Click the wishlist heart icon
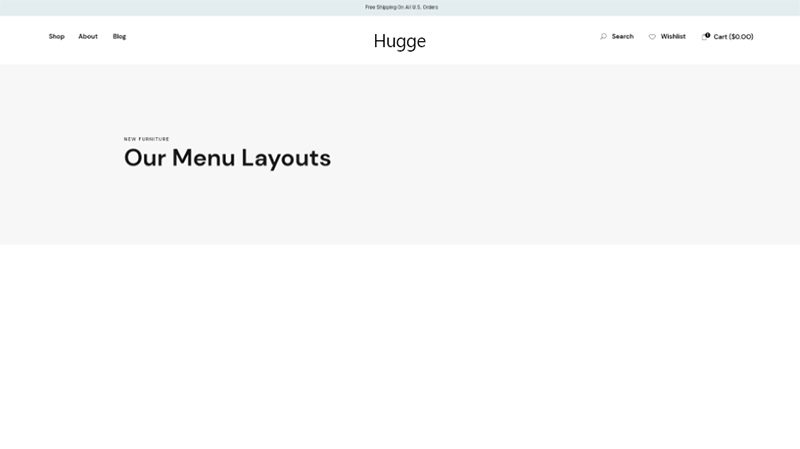The width and height of the screenshot is (800, 449). [x=652, y=37]
